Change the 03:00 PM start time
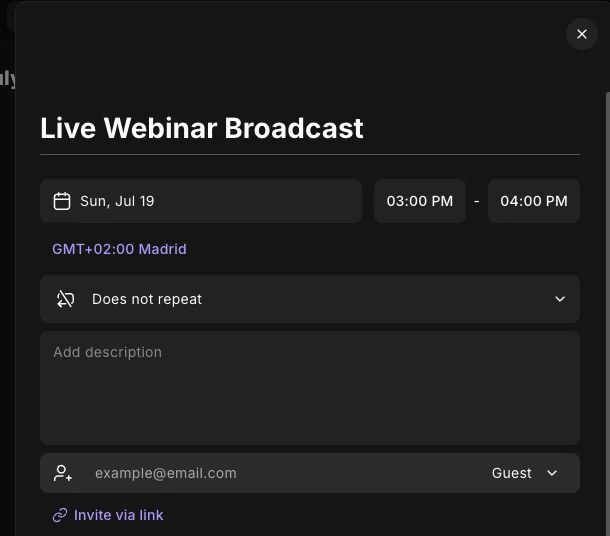610x536 pixels. [420, 201]
